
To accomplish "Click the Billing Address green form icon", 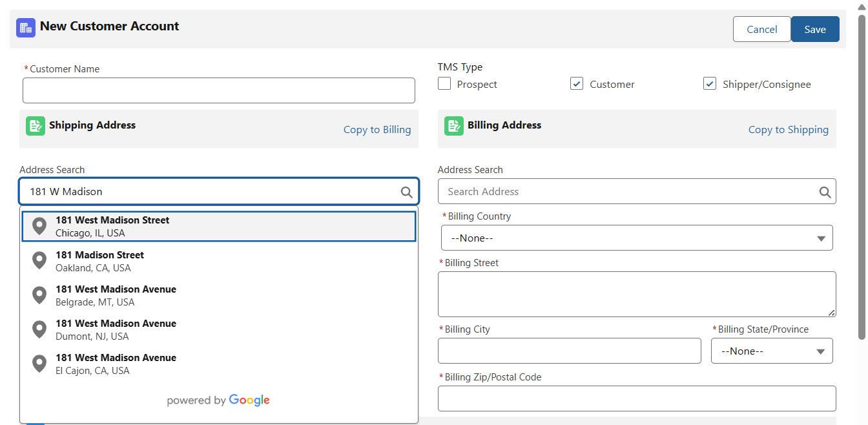I will tap(454, 126).
